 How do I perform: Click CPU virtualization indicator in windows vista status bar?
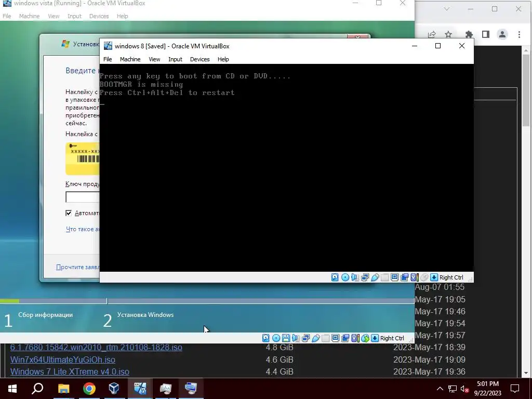[355, 338]
